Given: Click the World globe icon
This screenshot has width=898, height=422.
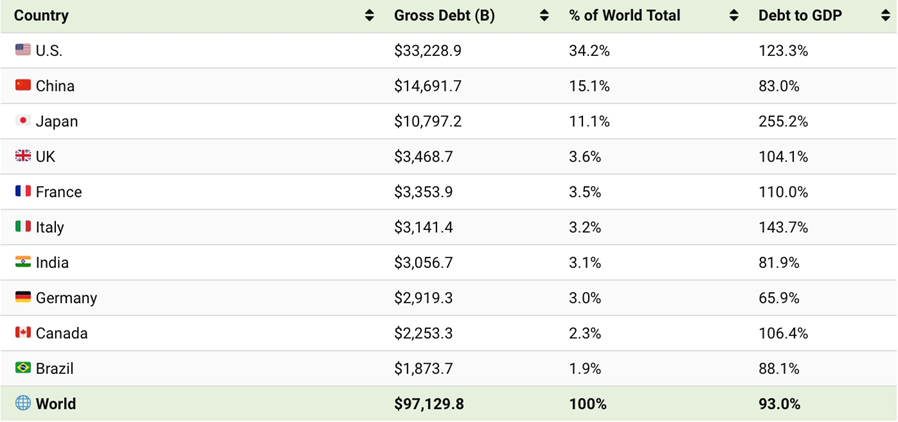Looking at the screenshot, I should 23,403.
